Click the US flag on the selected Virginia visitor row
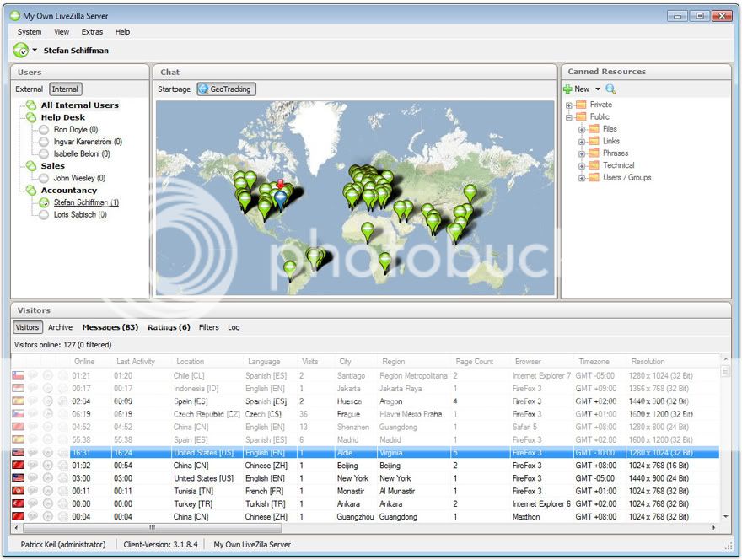This screenshot has height=560, width=742. coord(19,452)
